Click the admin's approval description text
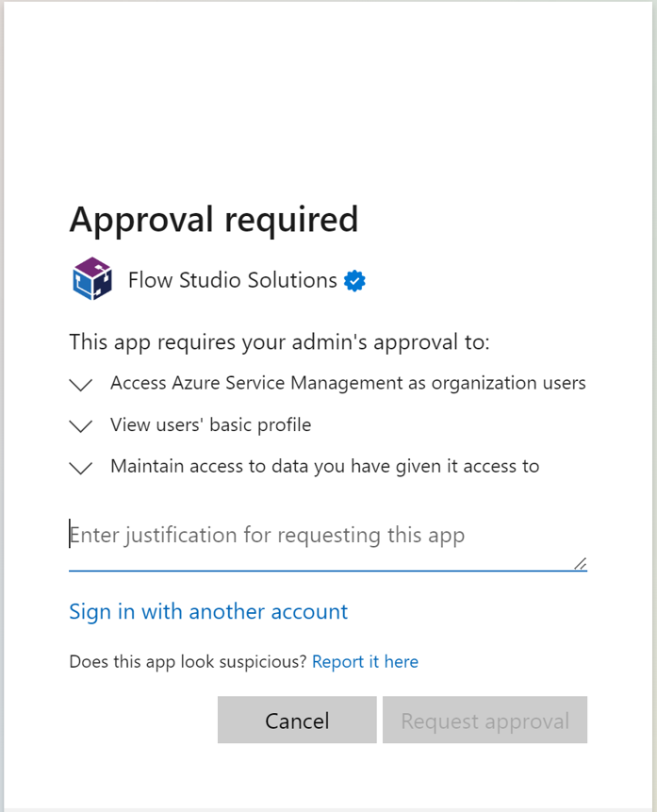 [279, 341]
